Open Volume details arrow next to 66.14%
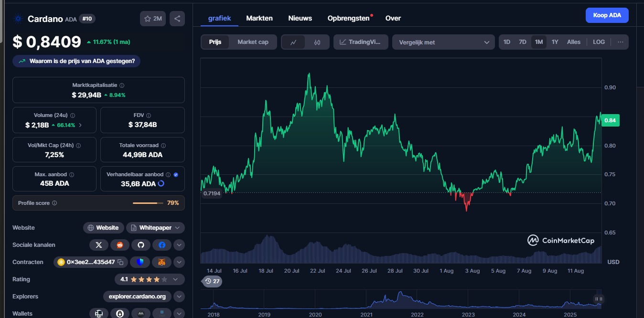Image resolution: width=644 pixels, height=318 pixels. [x=80, y=125]
